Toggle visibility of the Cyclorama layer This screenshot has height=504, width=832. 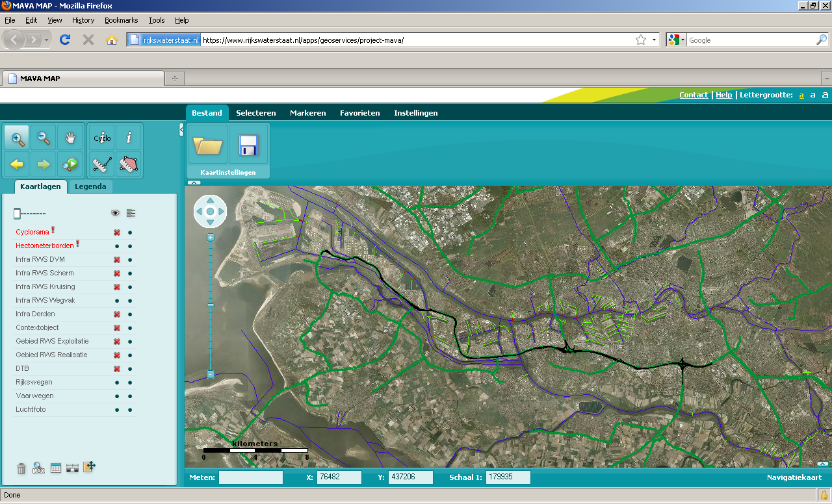pos(117,233)
